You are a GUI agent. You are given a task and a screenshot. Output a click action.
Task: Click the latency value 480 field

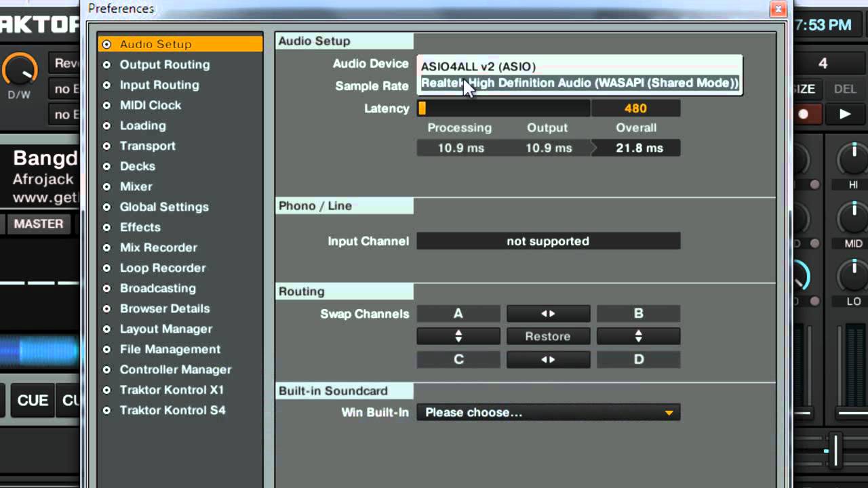(635, 108)
